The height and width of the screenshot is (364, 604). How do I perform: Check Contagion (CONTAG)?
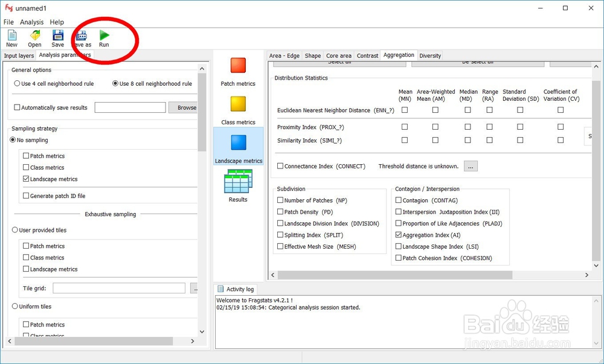(x=399, y=200)
